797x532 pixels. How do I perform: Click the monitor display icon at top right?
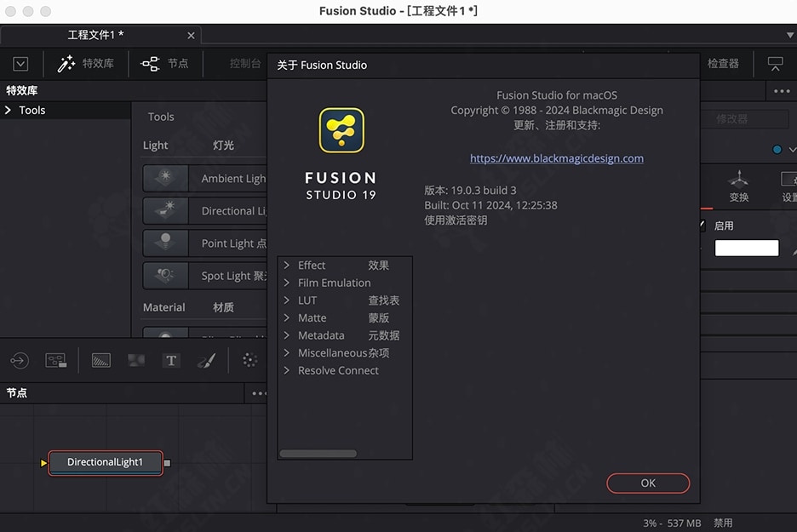[x=775, y=64]
